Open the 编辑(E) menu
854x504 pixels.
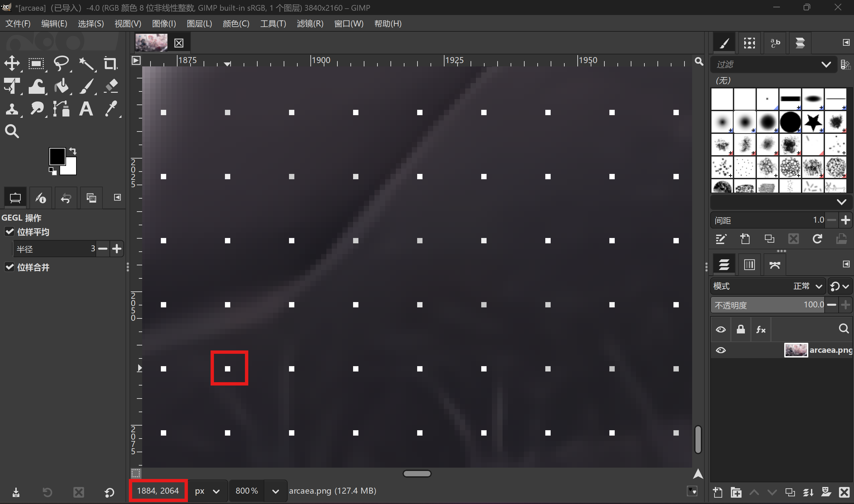(54, 23)
